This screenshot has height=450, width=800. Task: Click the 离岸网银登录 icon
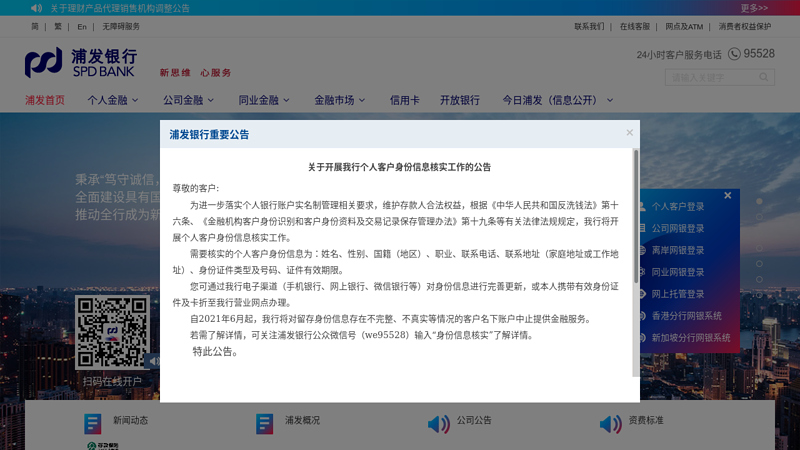pyautogui.click(x=642, y=250)
